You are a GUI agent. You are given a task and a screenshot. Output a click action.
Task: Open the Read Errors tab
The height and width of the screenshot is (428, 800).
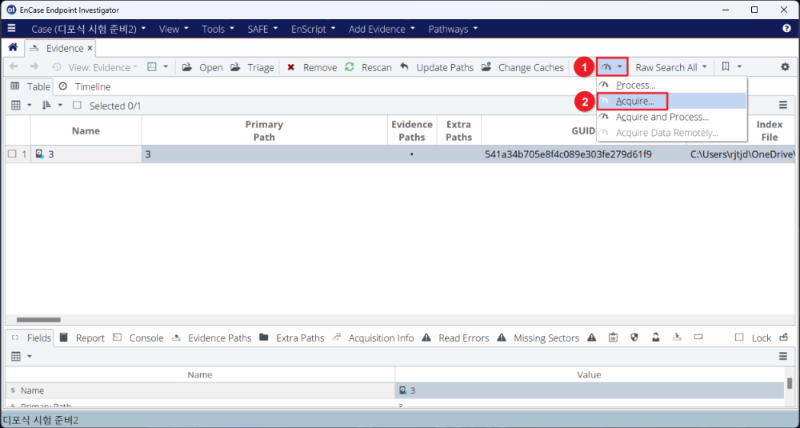(456, 338)
